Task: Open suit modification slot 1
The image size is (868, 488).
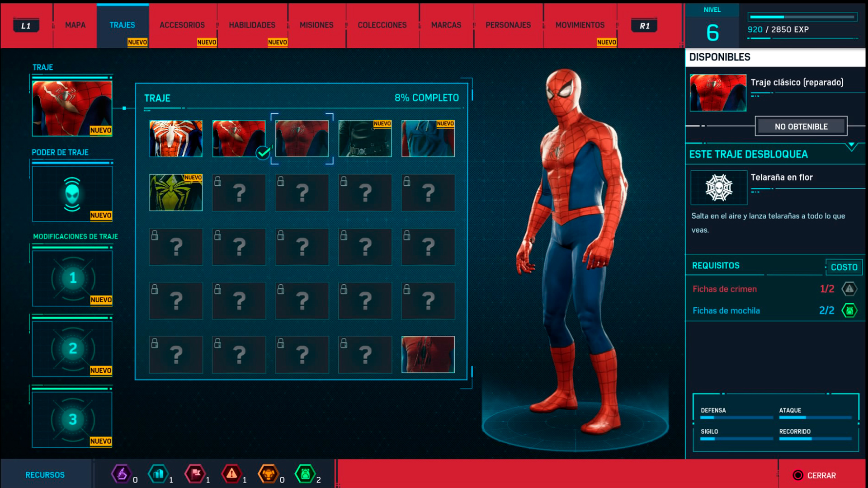Action: pyautogui.click(x=72, y=278)
